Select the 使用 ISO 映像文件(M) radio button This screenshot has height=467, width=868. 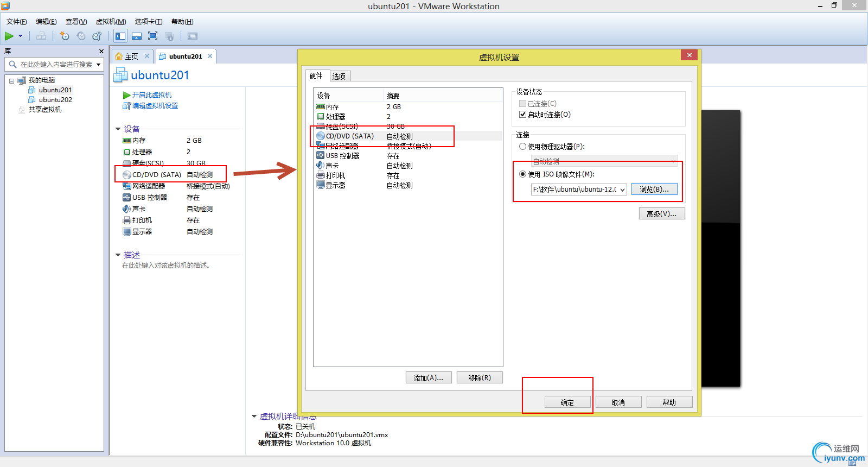[x=522, y=174]
